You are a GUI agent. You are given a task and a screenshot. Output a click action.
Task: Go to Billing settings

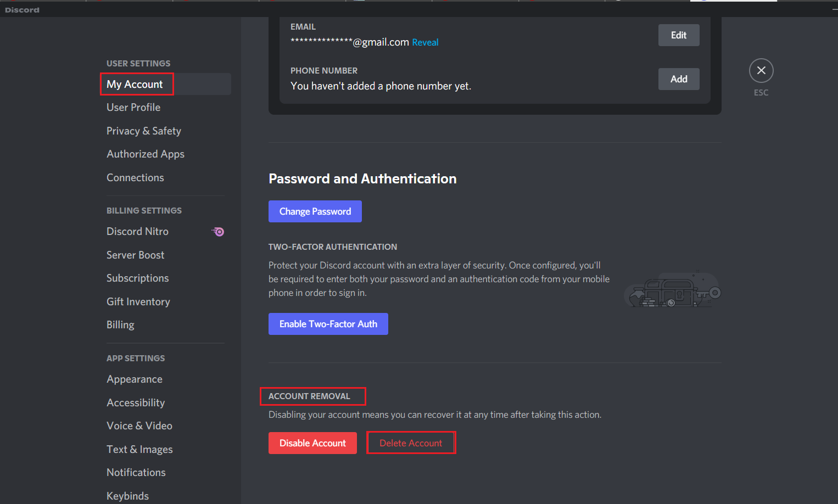[x=120, y=325]
